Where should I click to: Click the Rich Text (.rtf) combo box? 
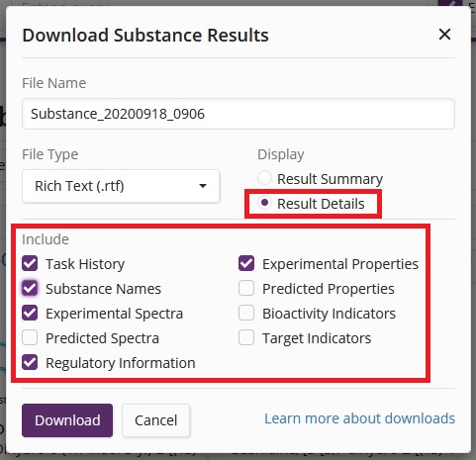click(x=121, y=186)
